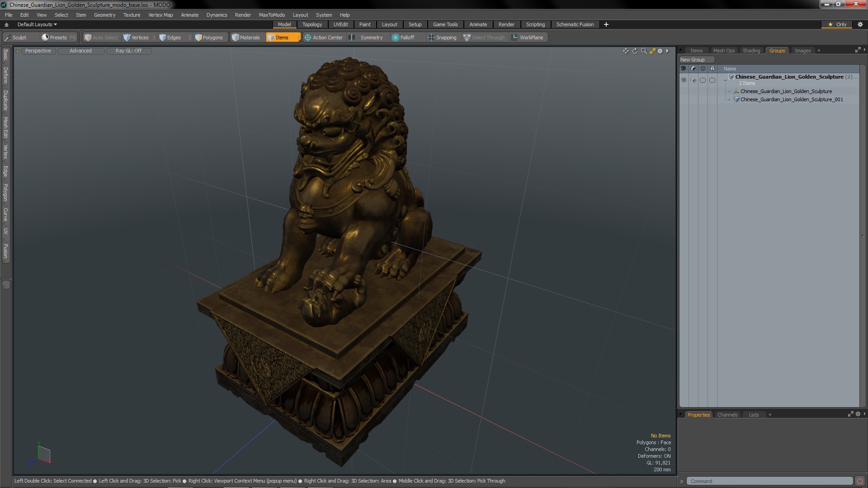
Task: Click the viewport rotate icon
Action: 635,51
